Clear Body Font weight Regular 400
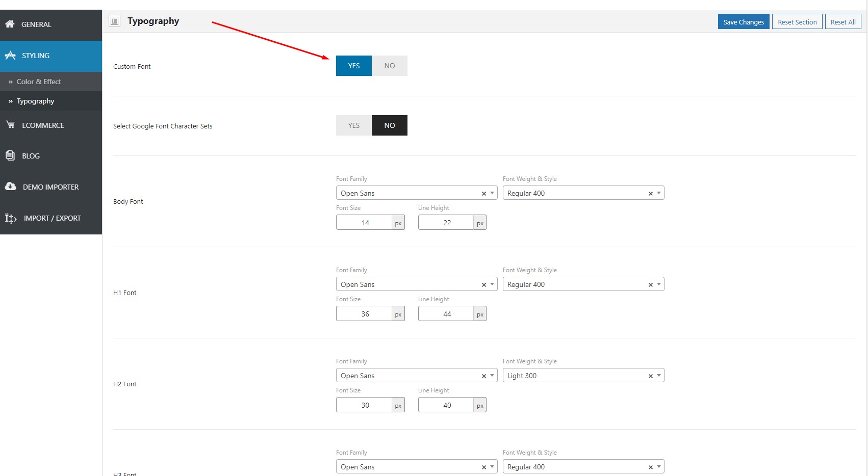This screenshot has height=476, width=868. tap(650, 194)
